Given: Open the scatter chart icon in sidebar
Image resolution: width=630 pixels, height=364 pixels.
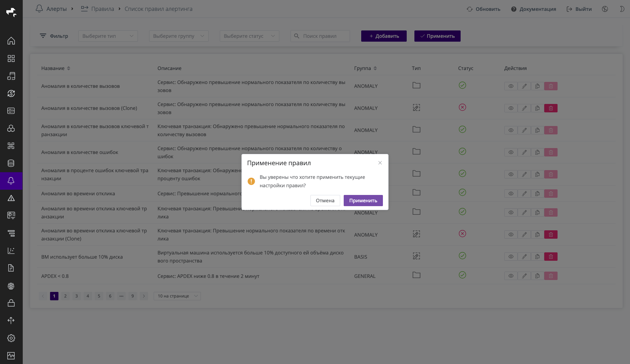Looking at the screenshot, I should click(x=11, y=251).
